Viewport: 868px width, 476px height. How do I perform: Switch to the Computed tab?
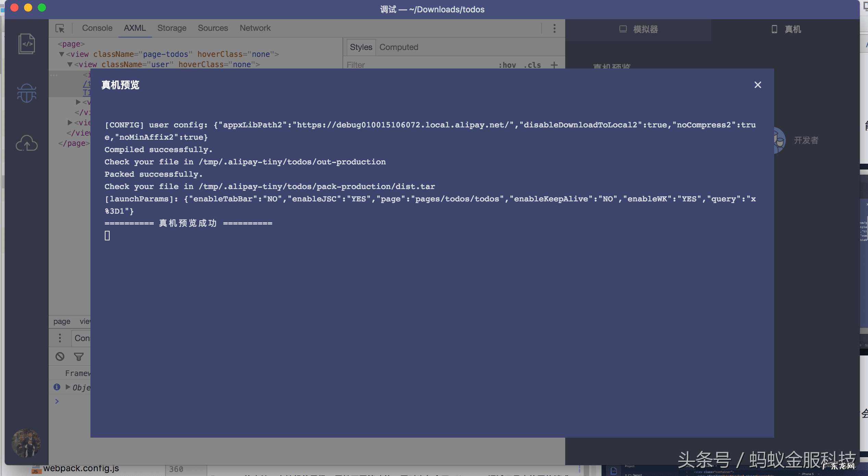[398, 47]
